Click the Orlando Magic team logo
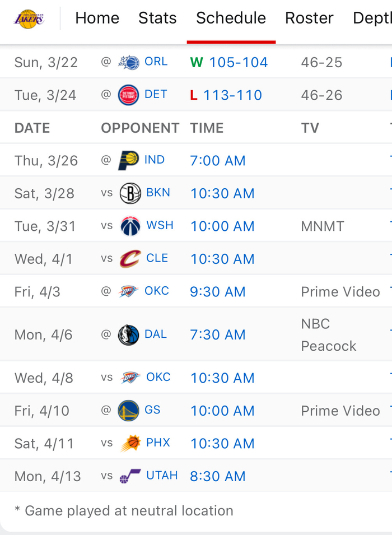The width and height of the screenshot is (392, 535). pyautogui.click(x=129, y=62)
